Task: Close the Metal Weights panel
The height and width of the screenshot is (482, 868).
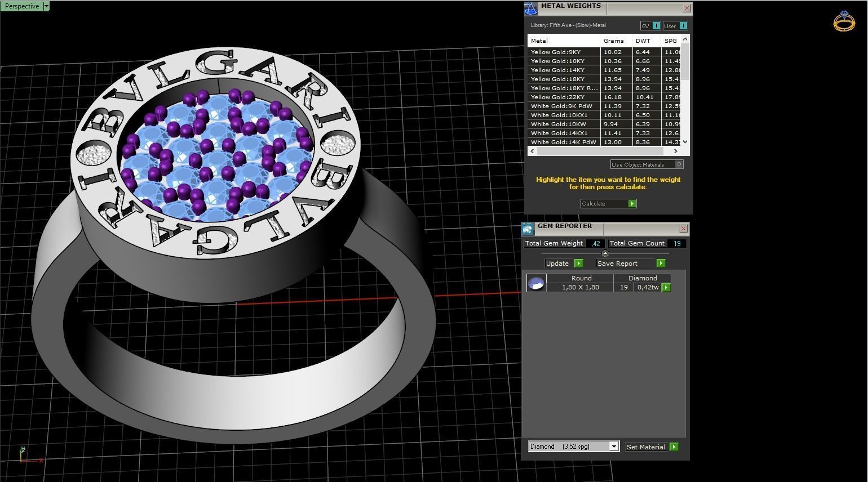Action: 687,8
